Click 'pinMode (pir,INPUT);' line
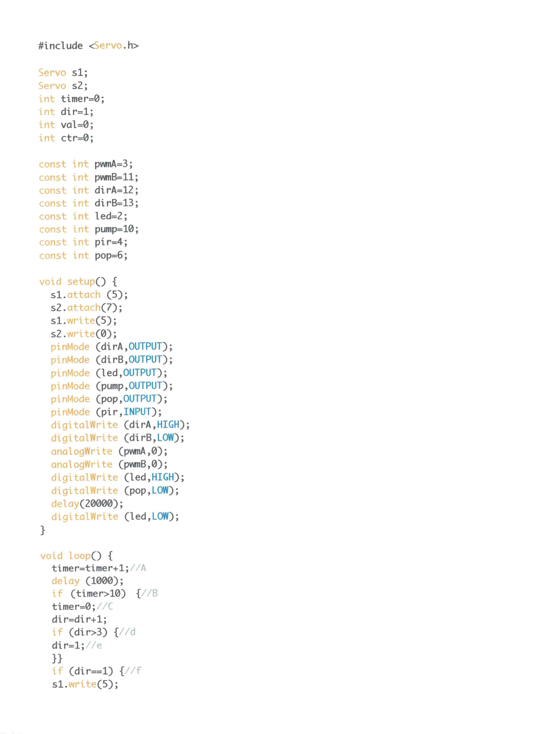560x734 pixels. 106,412
